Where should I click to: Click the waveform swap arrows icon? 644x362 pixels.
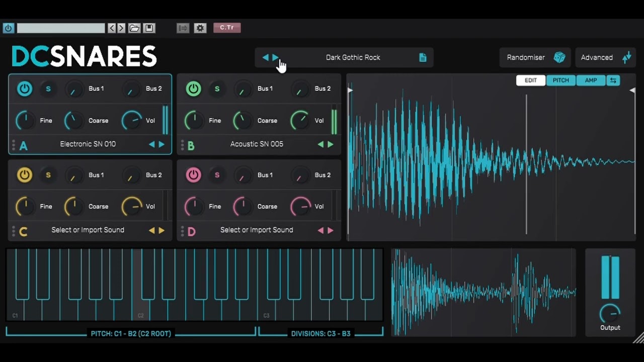point(613,80)
